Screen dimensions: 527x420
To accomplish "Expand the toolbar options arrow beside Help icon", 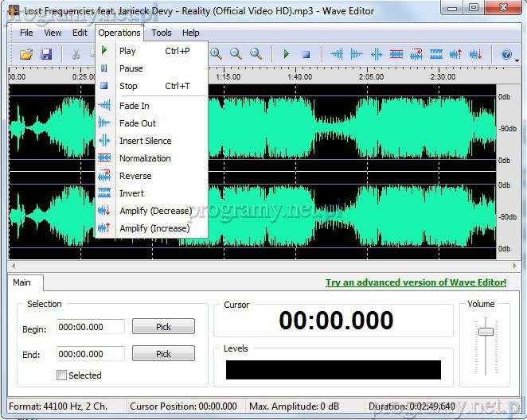I will (x=518, y=60).
